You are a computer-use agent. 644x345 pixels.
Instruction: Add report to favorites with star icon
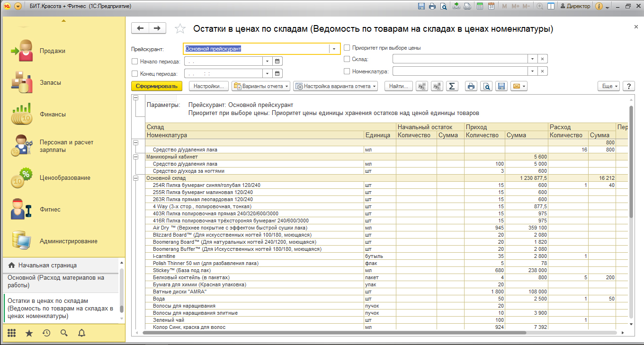click(x=180, y=29)
